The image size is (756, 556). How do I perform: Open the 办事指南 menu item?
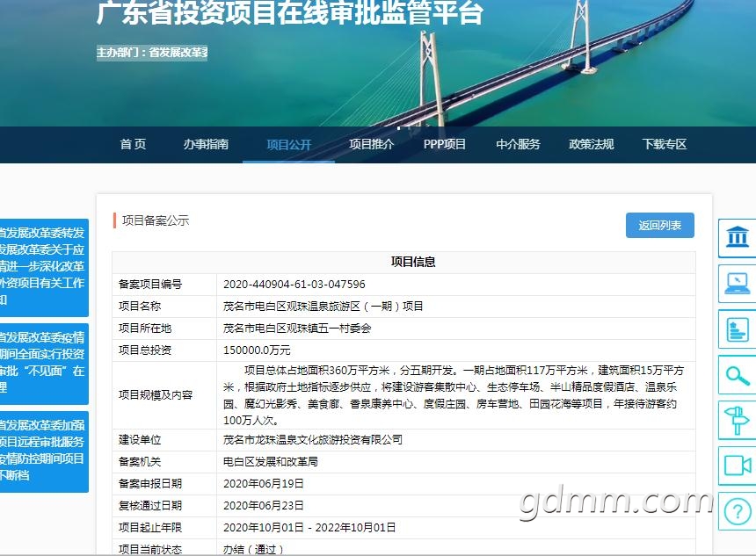[206, 144]
